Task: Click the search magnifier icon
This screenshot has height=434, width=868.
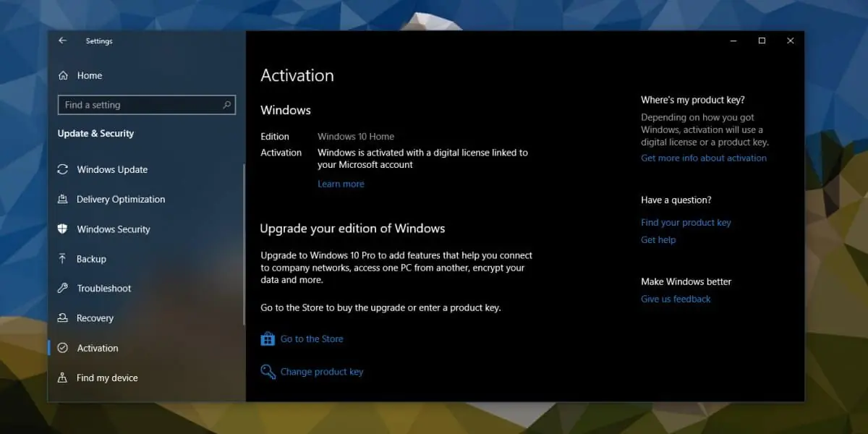Action: pos(227,105)
